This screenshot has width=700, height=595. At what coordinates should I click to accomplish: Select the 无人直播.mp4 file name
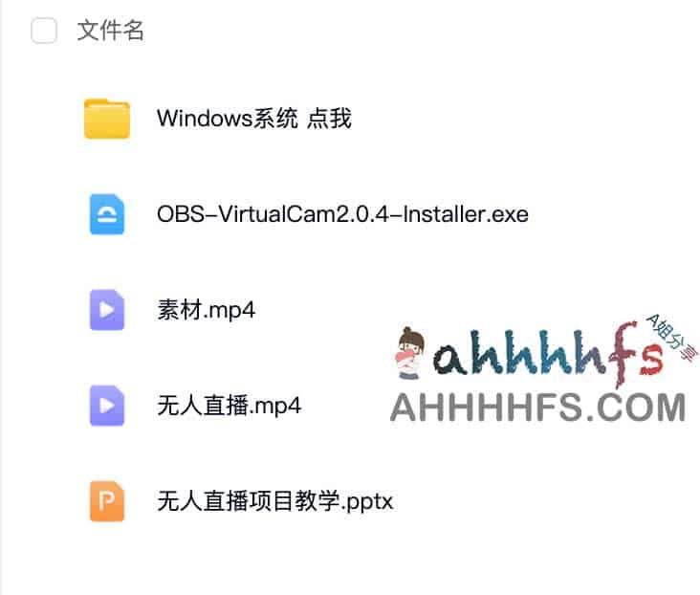click(229, 406)
